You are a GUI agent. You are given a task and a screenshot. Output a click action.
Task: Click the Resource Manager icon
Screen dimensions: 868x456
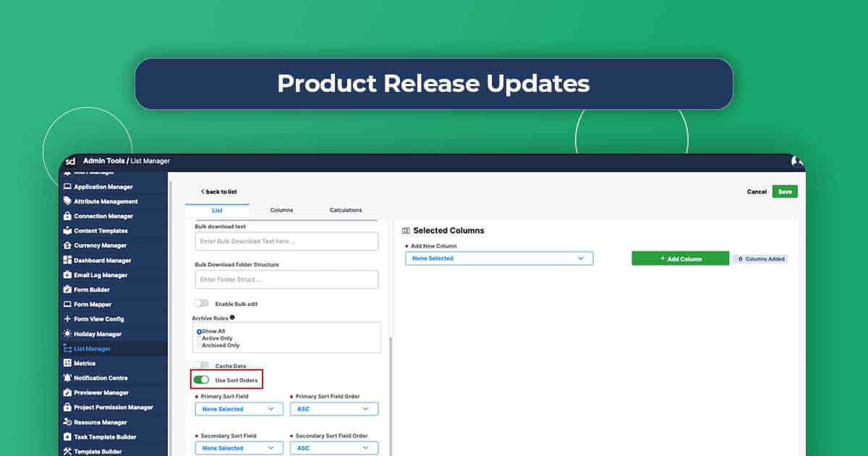point(67,422)
